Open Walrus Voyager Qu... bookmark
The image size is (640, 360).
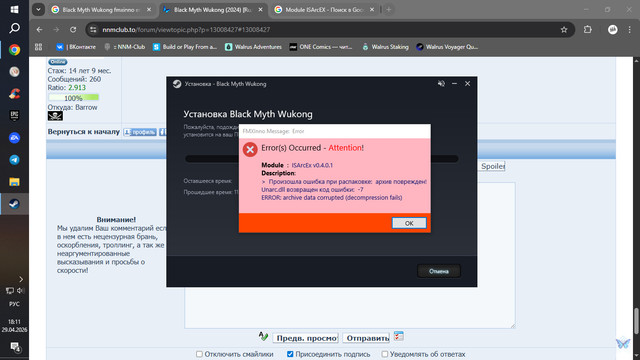tap(447, 47)
